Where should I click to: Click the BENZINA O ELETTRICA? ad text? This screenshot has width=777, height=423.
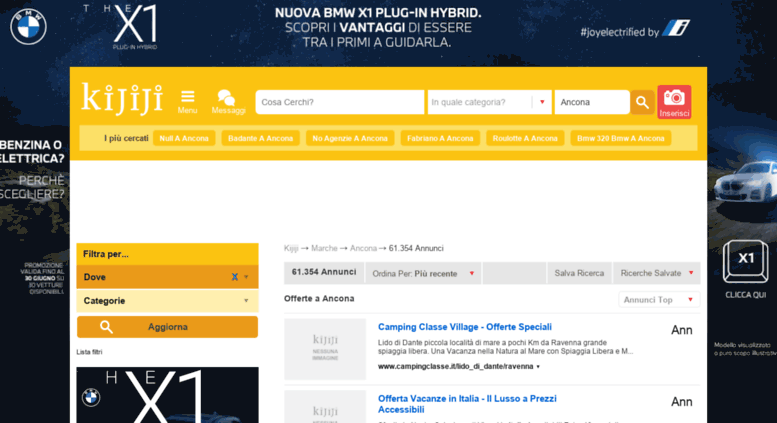pyautogui.click(x=32, y=152)
